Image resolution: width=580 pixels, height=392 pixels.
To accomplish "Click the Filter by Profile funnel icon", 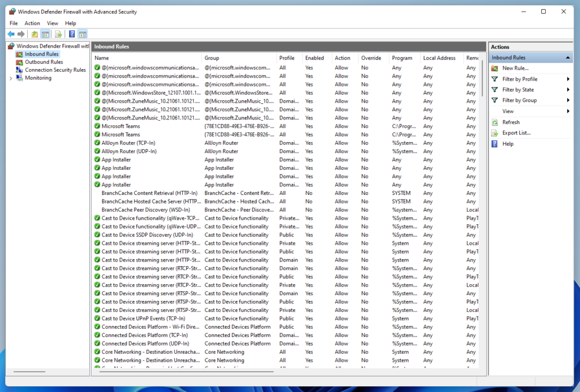I will pos(495,79).
